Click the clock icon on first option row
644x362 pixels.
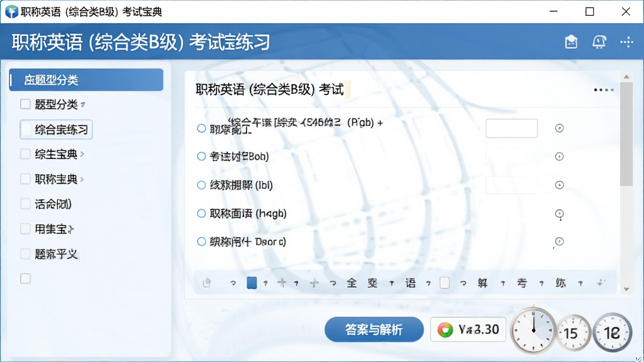(559, 128)
